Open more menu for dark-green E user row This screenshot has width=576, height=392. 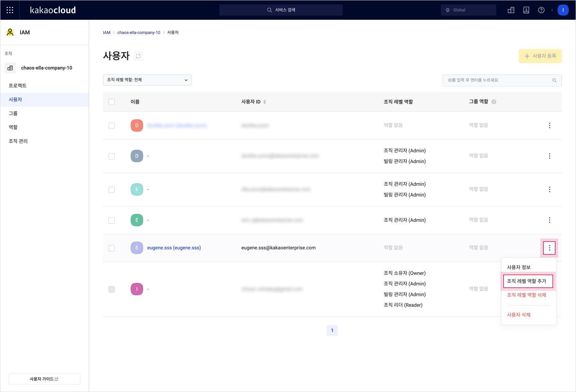point(550,220)
